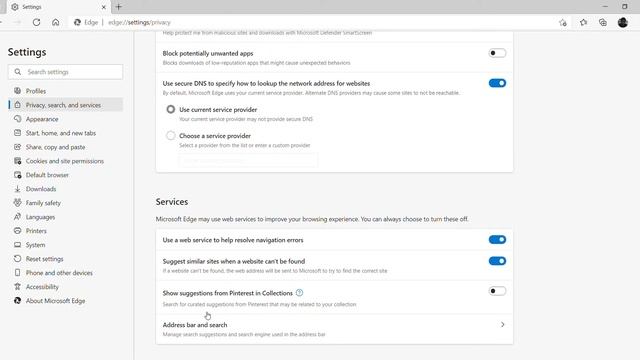The width and height of the screenshot is (640, 360).
Task: Go to Cookies and site permissions
Action: click(65, 161)
